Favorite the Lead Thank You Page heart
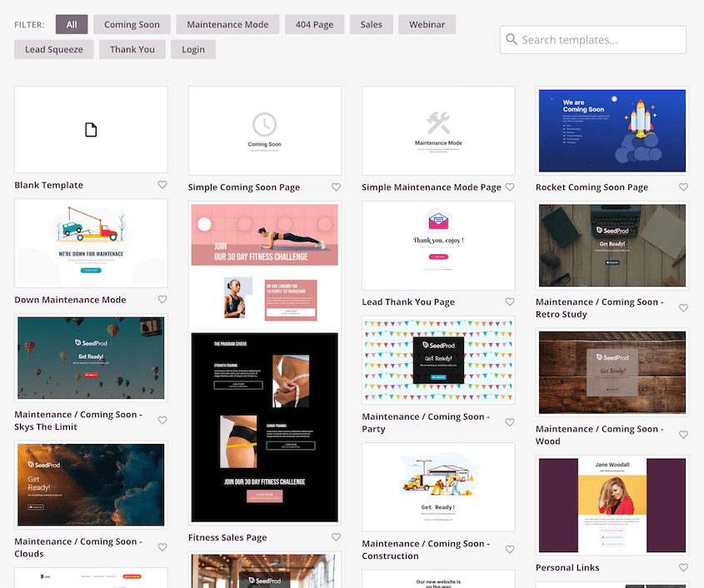This screenshot has width=704, height=588. pyautogui.click(x=510, y=301)
